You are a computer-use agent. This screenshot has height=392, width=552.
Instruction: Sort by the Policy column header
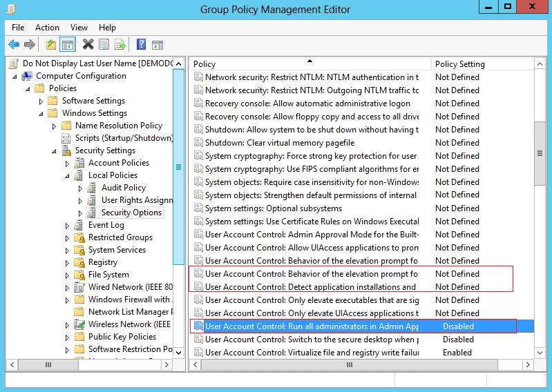[x=310, y=64]
